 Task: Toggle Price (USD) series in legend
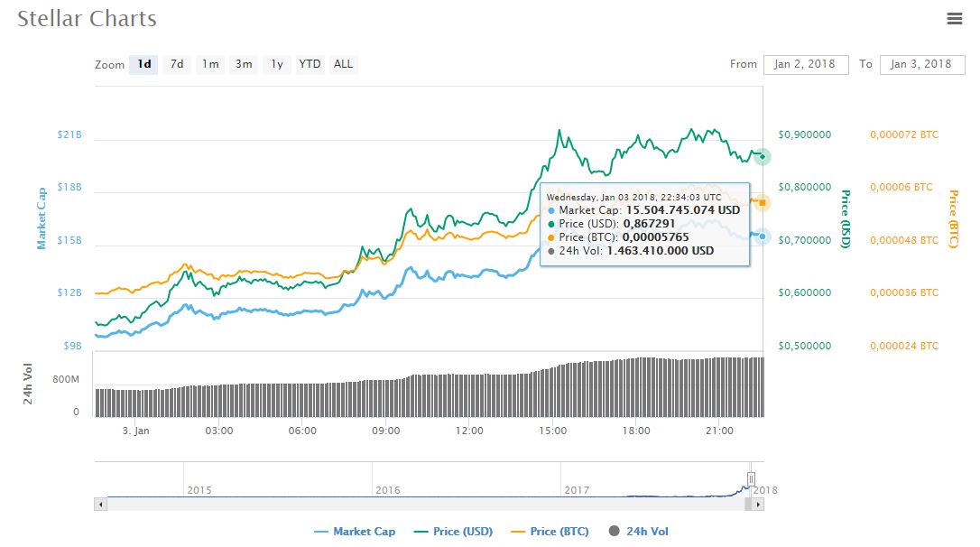pyautogui.click(x=454, y=532)
